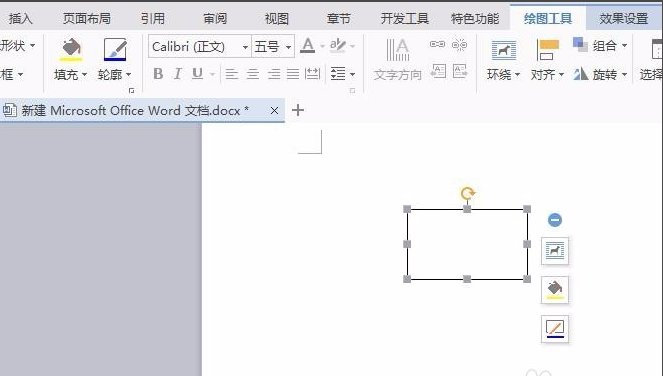
Task: Click the floating layout wrap options button
Action: pyautogui.click(x=555, y=251)
